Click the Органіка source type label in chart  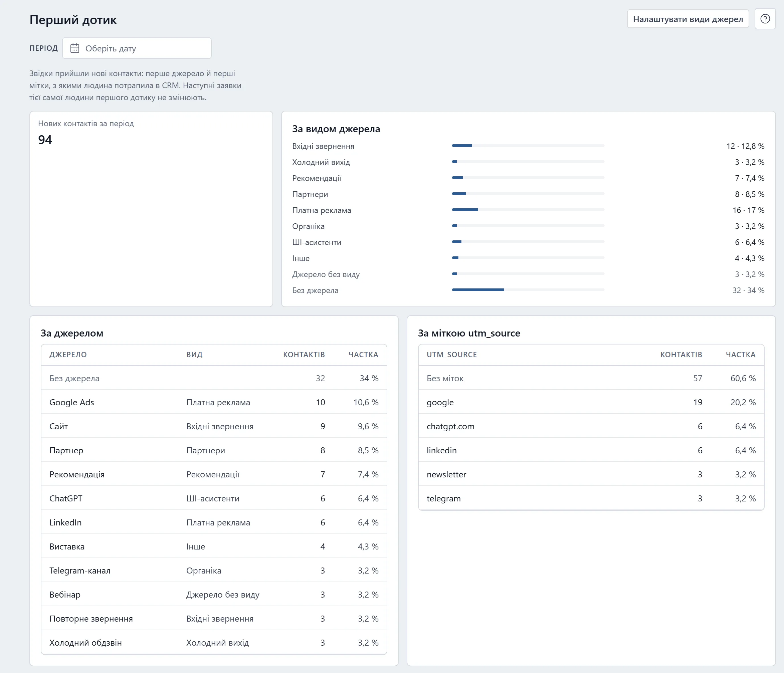point(309,226)
